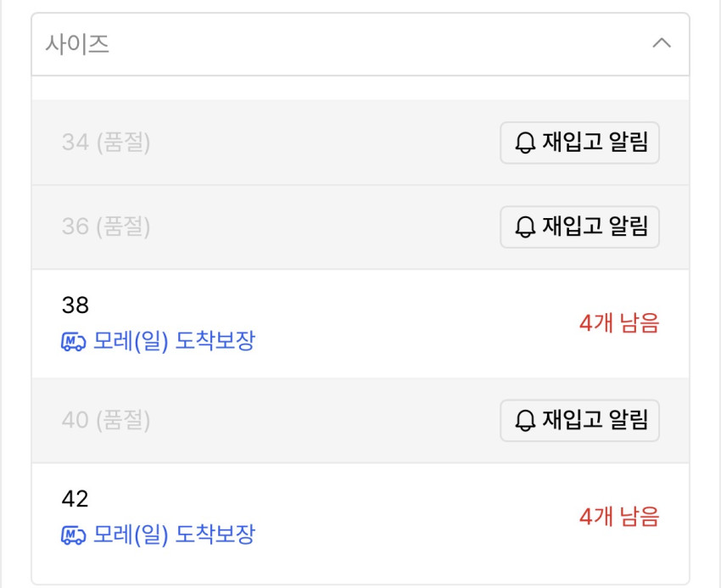Screen dimensions: 721x588
Task: Click the 4개 남음 stock text for size 42
Action: pyautogui.click(x=618, y=517)
